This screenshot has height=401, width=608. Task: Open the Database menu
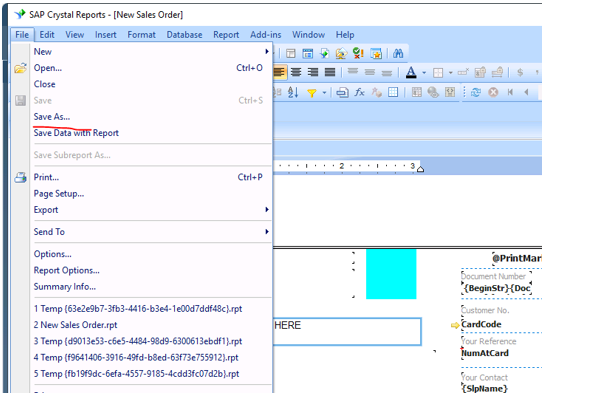coord(185,35)
